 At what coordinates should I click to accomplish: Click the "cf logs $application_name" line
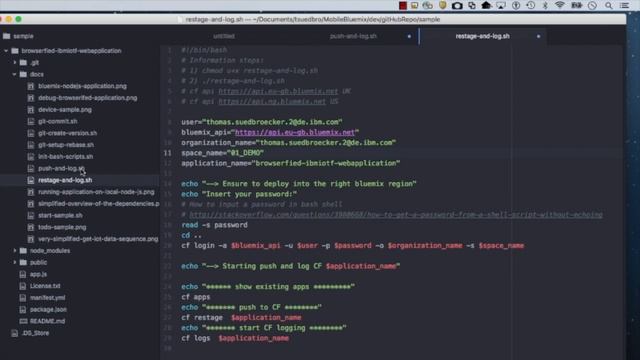click(235, 338)
